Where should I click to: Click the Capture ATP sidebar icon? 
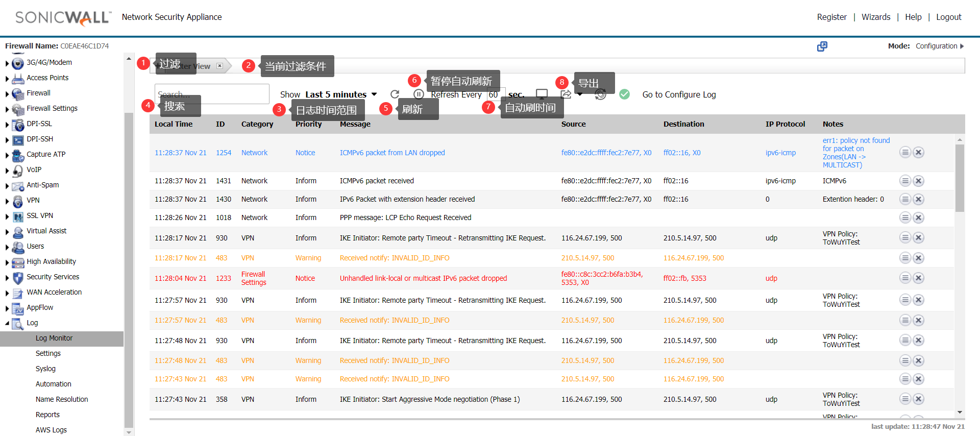pos(18,155)
